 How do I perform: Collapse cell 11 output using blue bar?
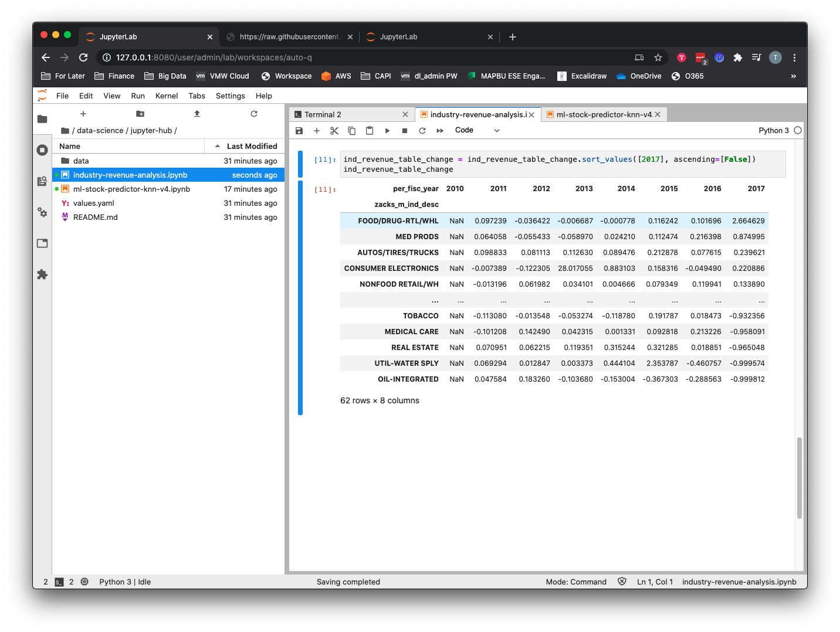point(300,297)
